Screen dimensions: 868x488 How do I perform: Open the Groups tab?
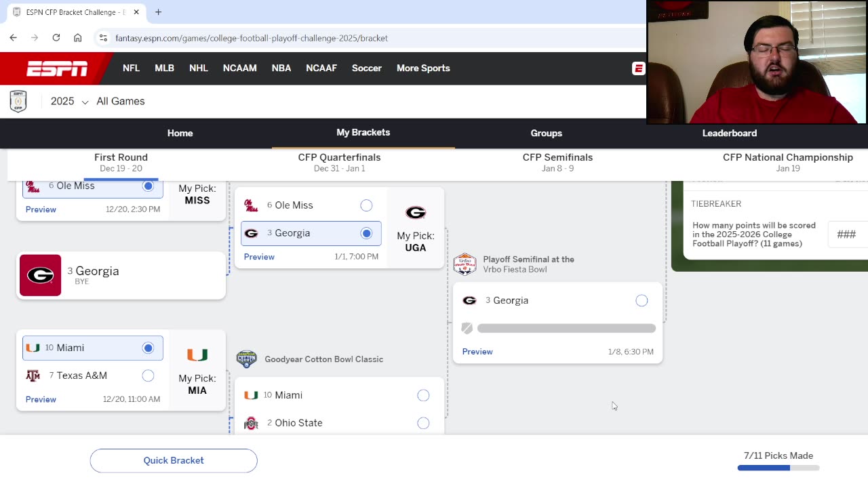point(547,134)
